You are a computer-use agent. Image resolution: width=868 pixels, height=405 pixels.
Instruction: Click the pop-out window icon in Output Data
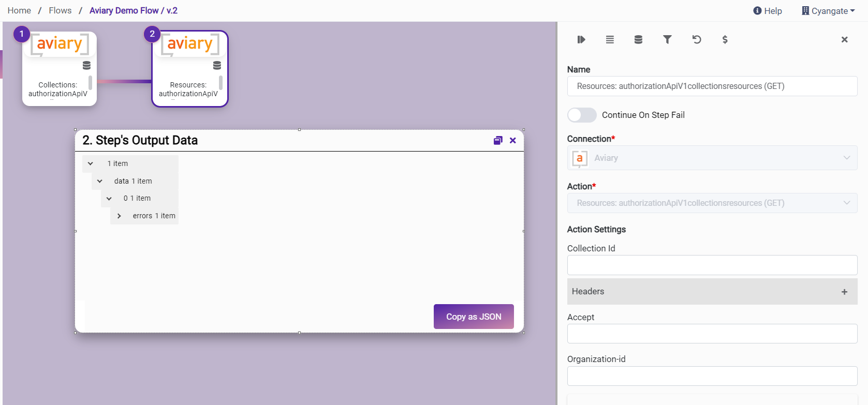[x=498, y=141]
